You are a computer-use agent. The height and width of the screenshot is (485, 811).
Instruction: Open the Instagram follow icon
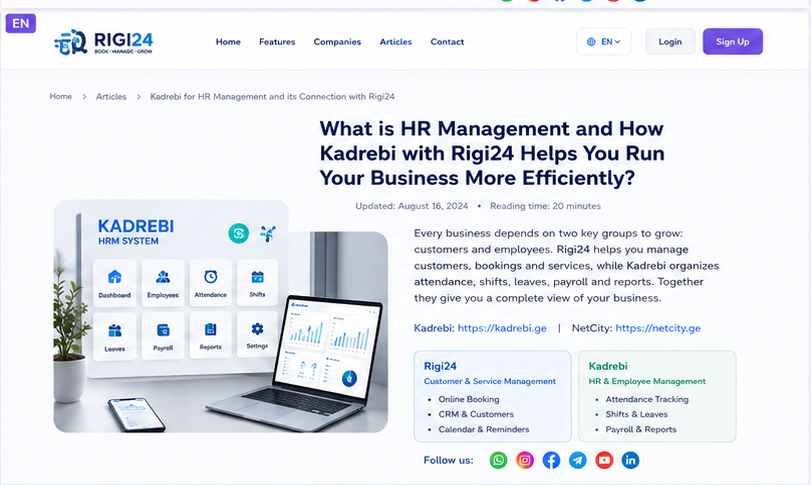point(524,460)
